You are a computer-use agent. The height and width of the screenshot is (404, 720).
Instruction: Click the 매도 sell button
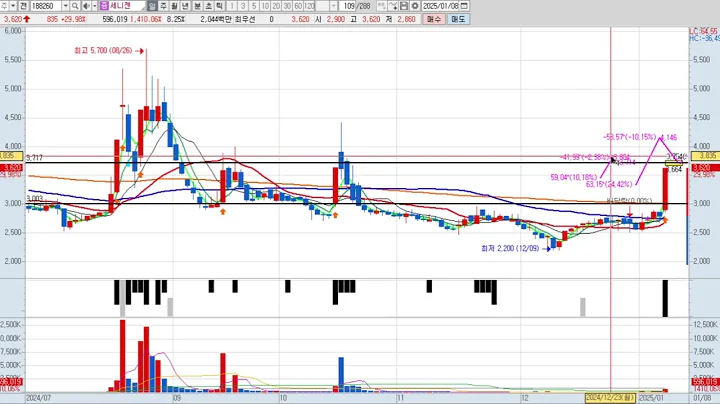pos(458,19)
